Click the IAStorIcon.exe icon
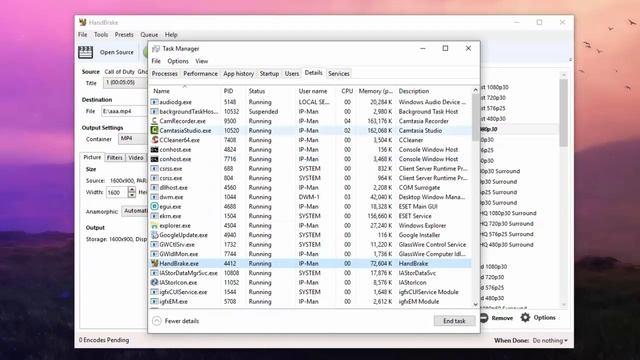The height and width of the screenshot is (360, 640). [x=154, y=282]
